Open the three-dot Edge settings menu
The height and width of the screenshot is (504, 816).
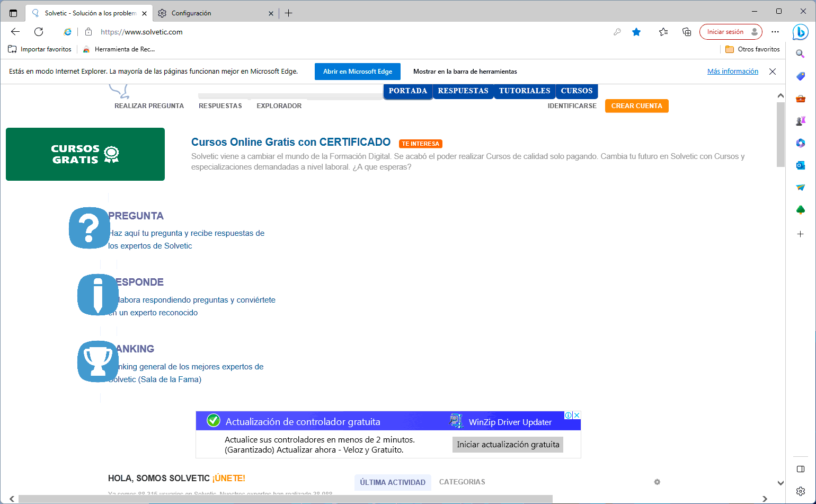tap(775, 32)
